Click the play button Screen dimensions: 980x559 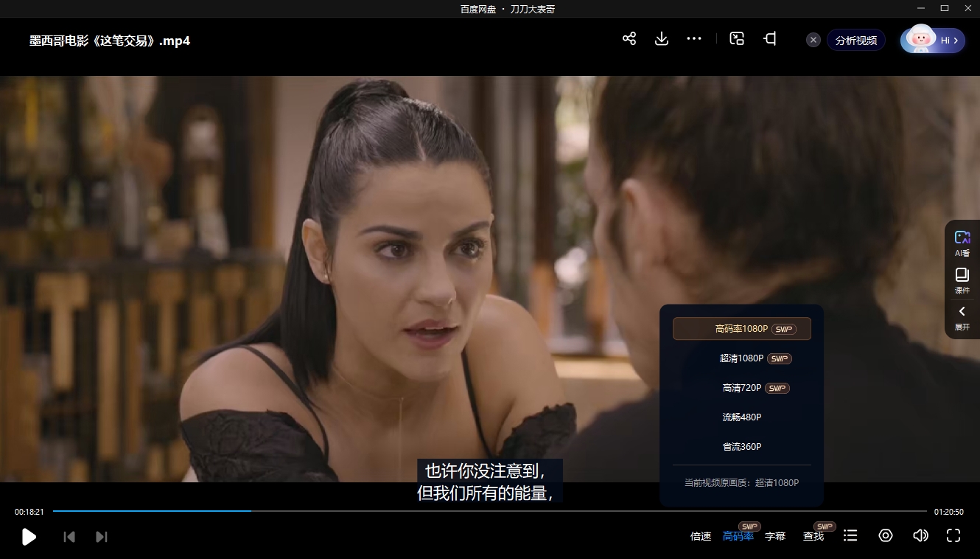pos(29,536)
